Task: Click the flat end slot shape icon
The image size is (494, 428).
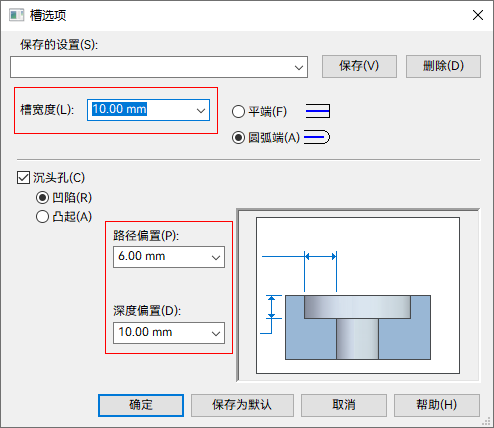Action: [318, 111]
